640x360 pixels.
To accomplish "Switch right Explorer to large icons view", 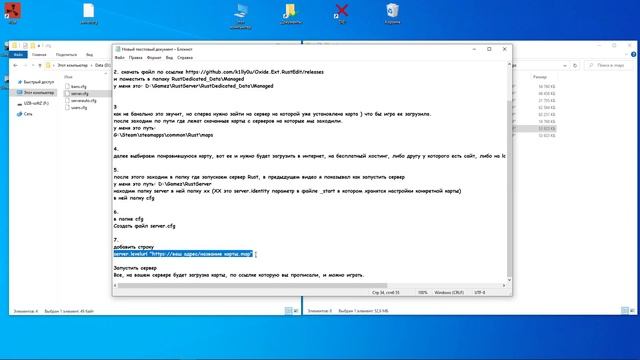I will (x=632, y=311).
